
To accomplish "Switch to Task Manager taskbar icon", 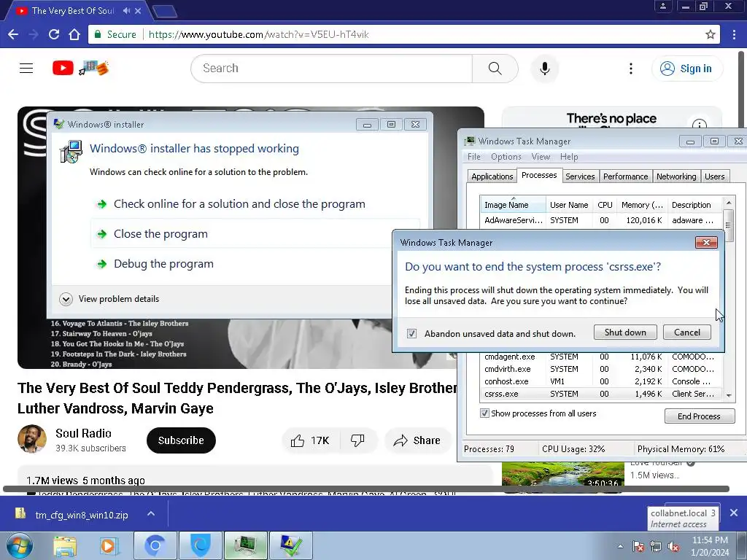I will point(246,545).
